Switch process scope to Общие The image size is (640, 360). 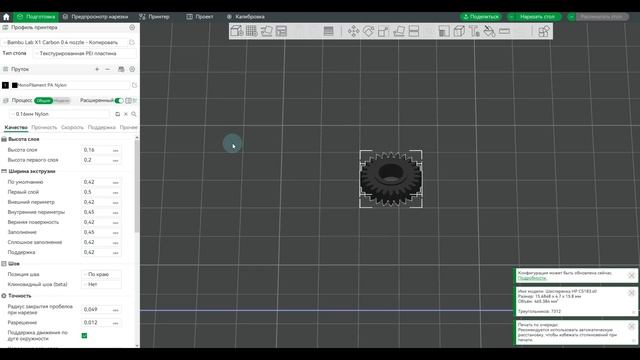point(43,100)
